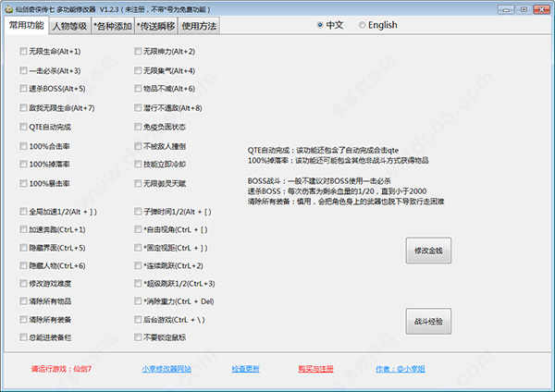Image resolution: width=555 pixels, height=392 pixels.
Task: Click the 修改金钱 button
Action: point(428,251)
